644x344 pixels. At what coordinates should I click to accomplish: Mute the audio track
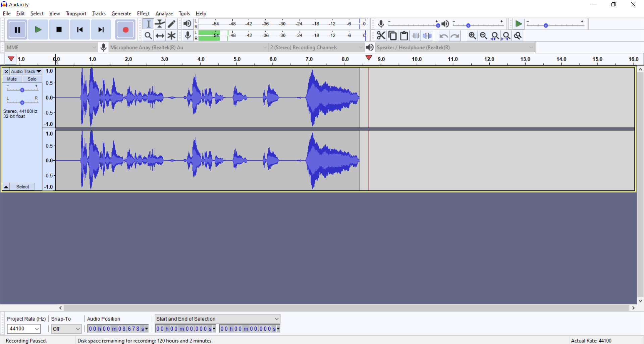pyautogui.click(x=12, y=79)
